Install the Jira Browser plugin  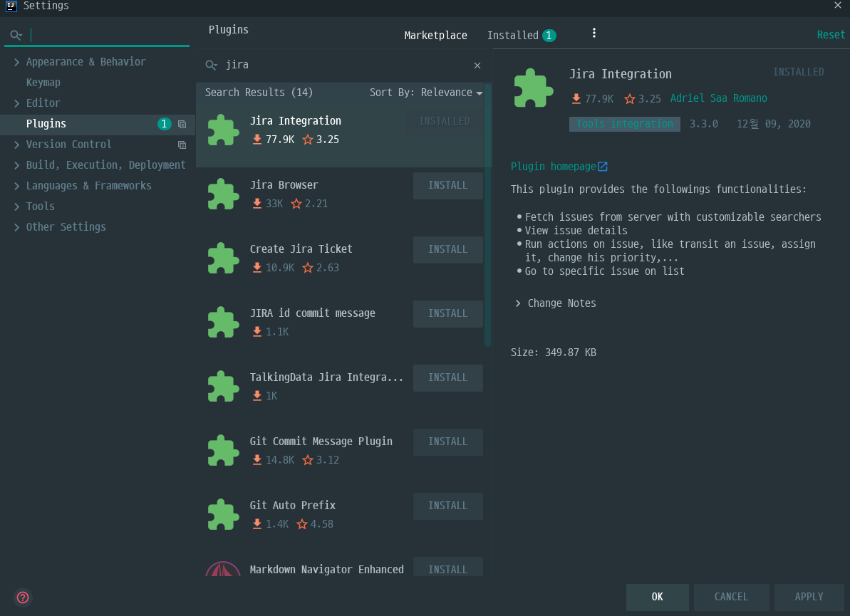tap(447, 185)
